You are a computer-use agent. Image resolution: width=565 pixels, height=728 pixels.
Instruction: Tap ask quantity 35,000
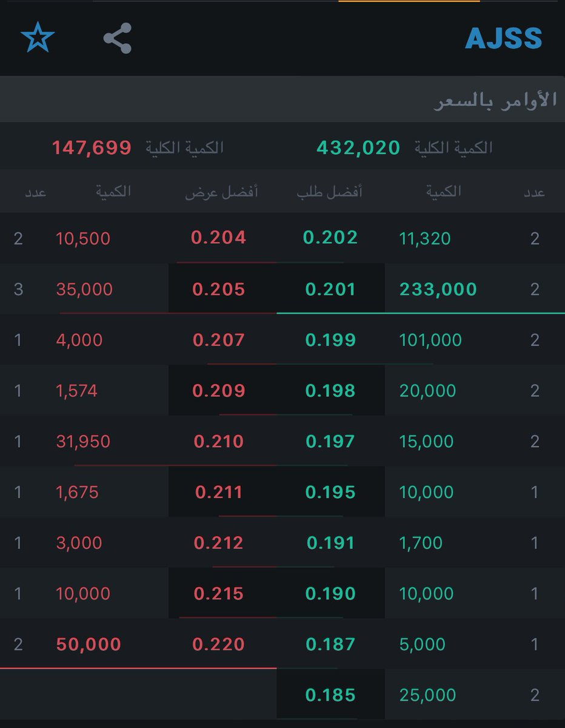[84, 289]
